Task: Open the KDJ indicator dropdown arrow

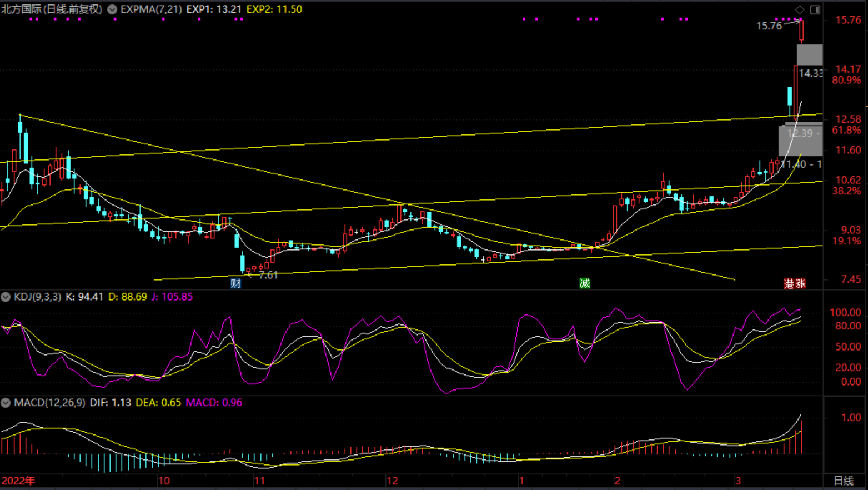Action: [x=6, y=297]
